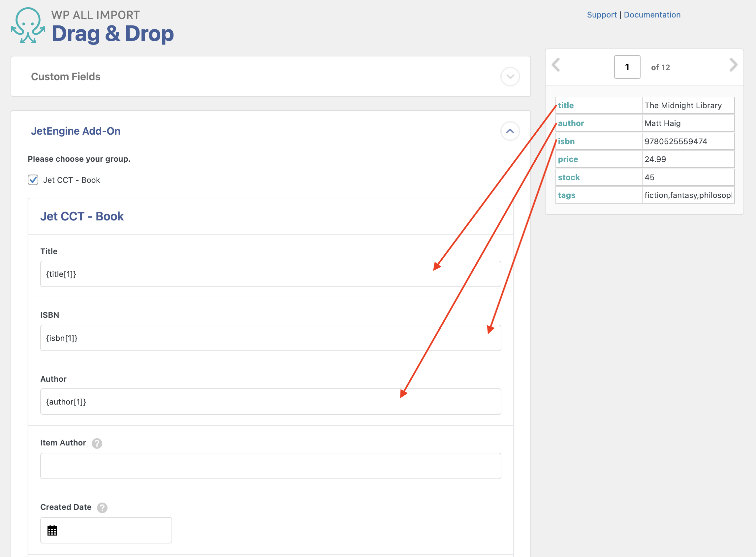Select the price element in data preview
Image resolution: width=756 pixels, height=557 pixels.
coord(568,159)
